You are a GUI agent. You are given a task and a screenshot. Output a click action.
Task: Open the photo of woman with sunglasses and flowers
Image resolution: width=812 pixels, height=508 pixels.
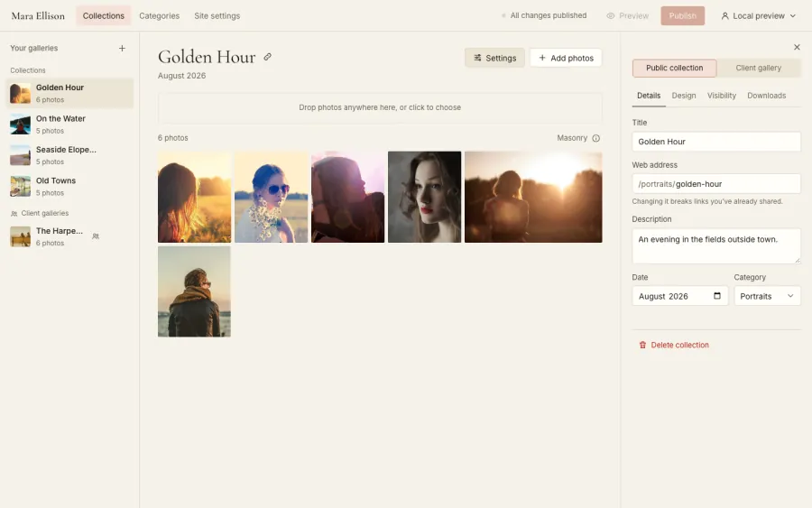click(271, 197)
